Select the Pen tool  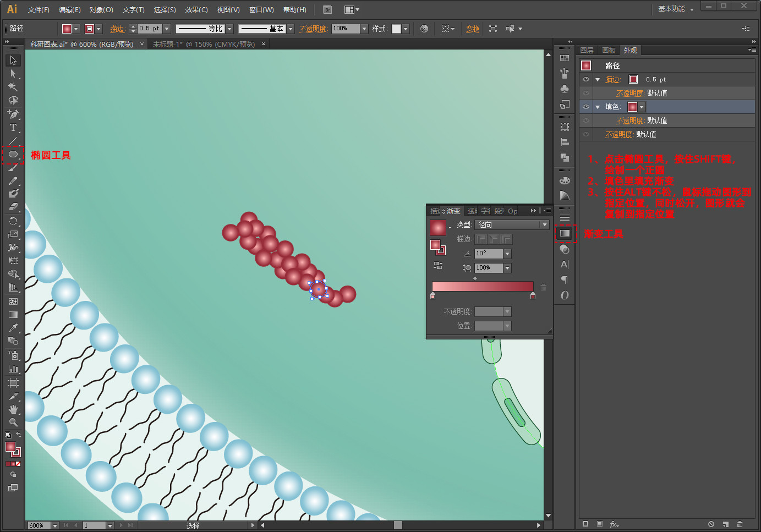pyautogui.click(x=13, y=114)
